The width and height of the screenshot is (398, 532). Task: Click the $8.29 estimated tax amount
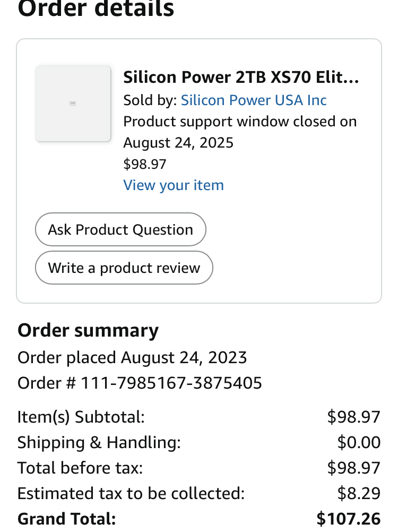coord(359,493)
